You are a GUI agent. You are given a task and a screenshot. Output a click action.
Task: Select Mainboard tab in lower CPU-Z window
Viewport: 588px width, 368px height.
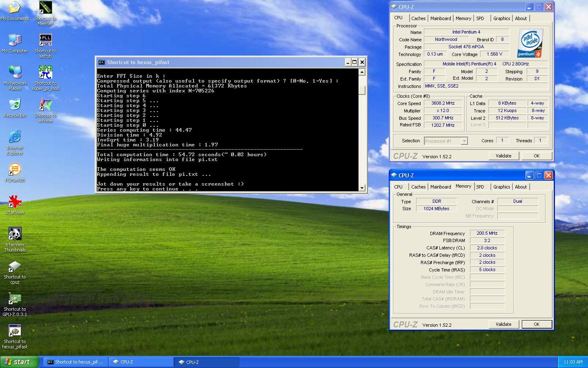click(441, 187)
